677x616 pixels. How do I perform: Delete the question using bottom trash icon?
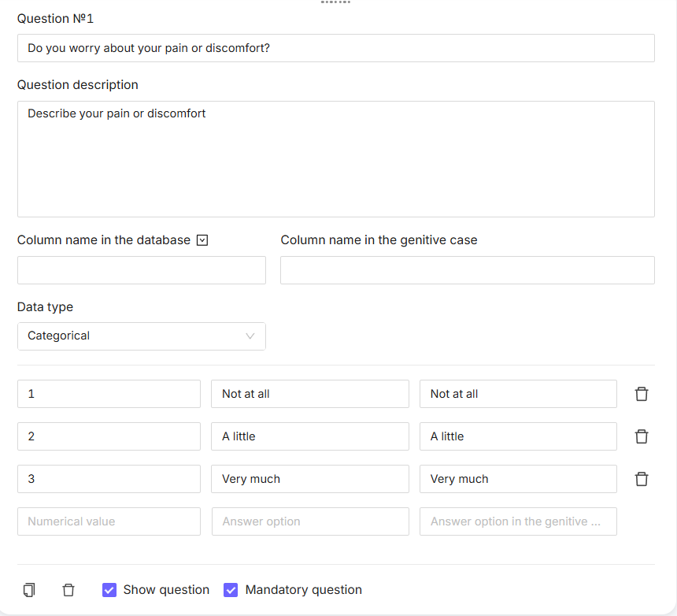(68, 590)
